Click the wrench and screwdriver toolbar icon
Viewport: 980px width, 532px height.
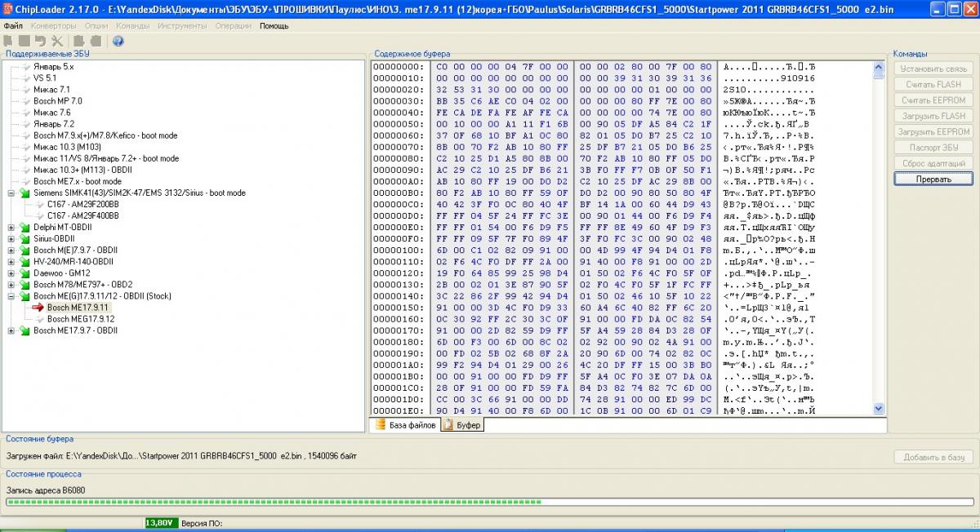click(57, 41)
